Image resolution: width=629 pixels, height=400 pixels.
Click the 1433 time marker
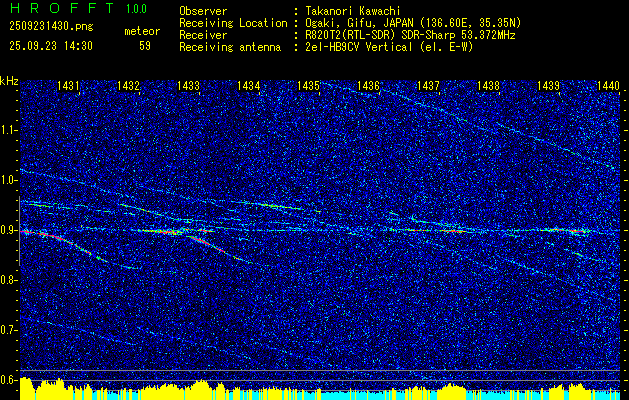pos(188,85)
